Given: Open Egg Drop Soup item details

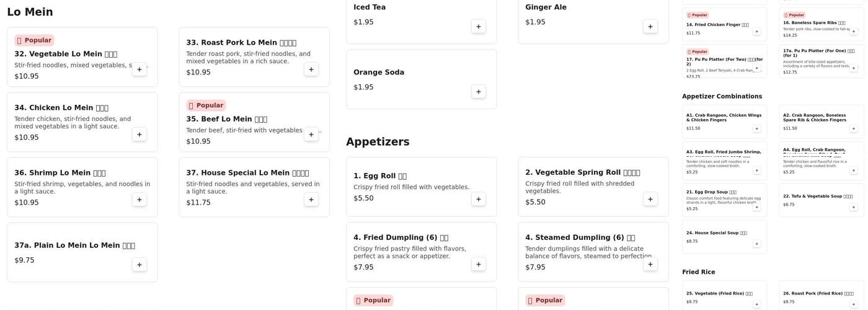Looking at the screenshot, I should [x=711, y=192].
